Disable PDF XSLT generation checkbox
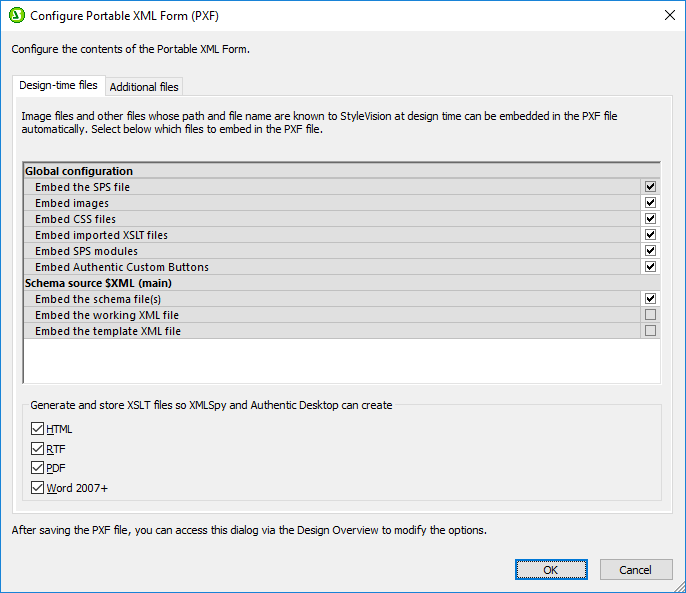 (38, 469)
